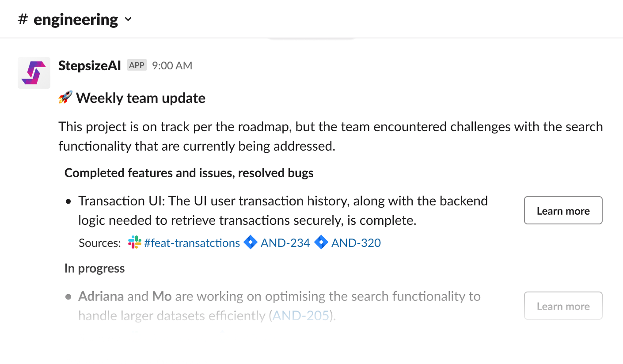Screen dimensions: 623x364
Task: Click the Jira icon before AND-320
Action: click(x=321, y=243)
